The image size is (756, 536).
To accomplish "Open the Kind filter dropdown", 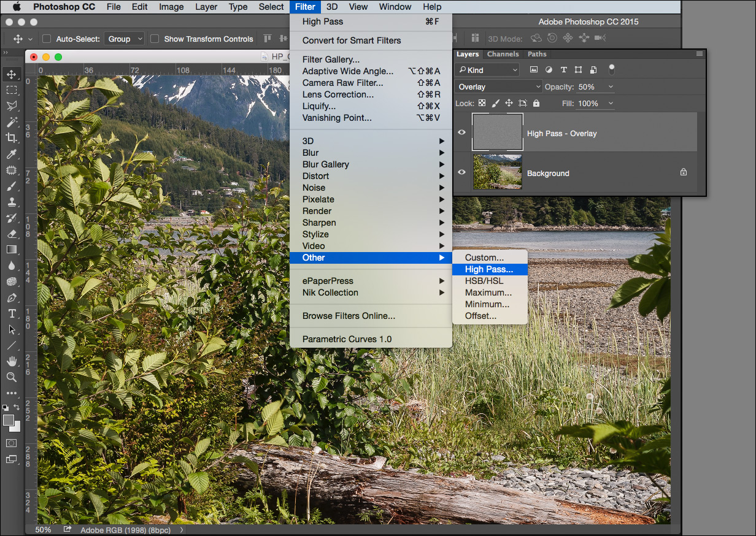I will tap(488, 70).
